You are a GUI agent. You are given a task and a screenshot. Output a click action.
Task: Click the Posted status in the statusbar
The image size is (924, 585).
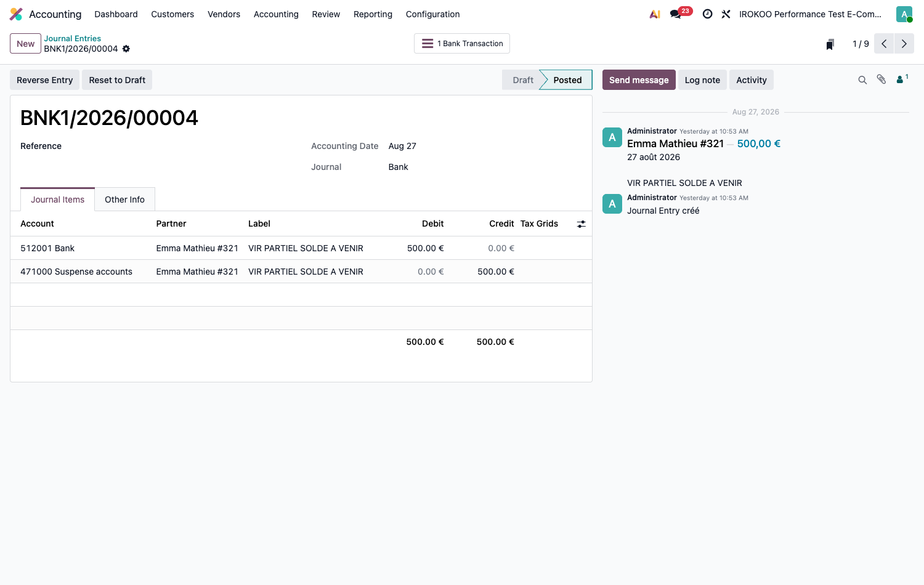click(567, 80)
